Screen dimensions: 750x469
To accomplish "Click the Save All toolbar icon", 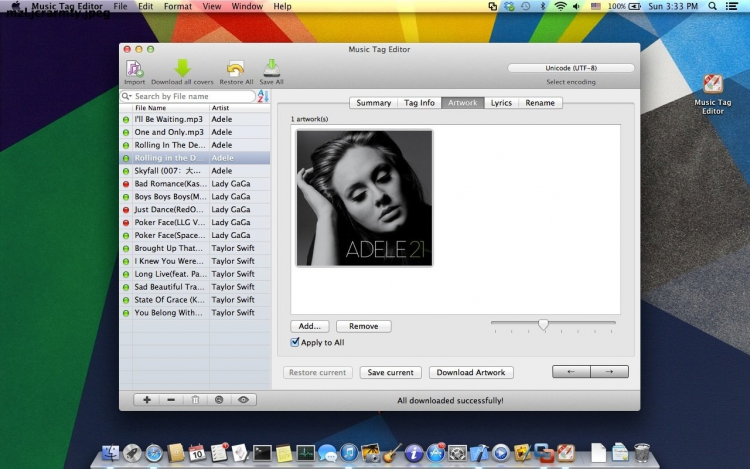I will [271, 68].
